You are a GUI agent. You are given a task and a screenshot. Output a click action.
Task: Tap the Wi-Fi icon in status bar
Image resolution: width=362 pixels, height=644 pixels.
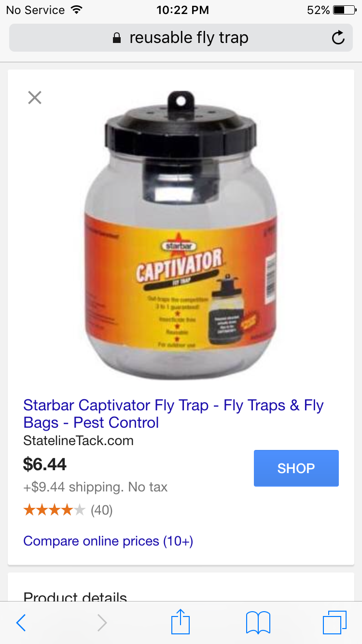[x=76, y=10]
